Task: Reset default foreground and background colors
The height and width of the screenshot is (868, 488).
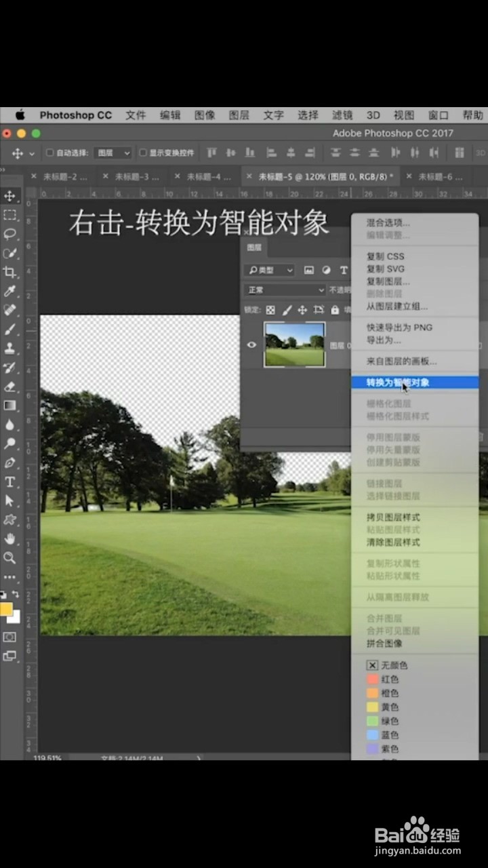Action: click(x=3, y=594)
